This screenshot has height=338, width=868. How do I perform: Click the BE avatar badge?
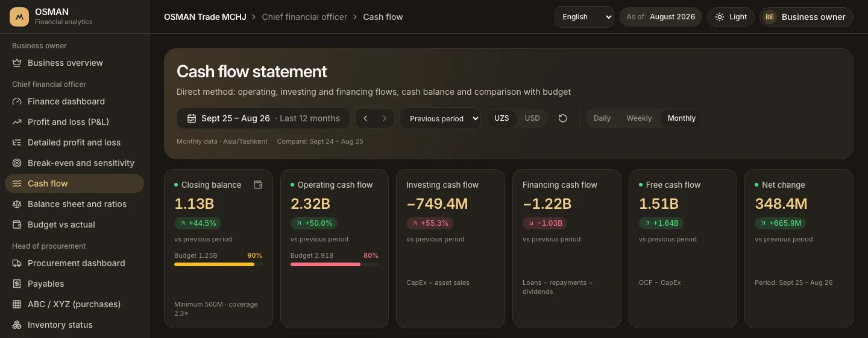[x=769, y=17]
